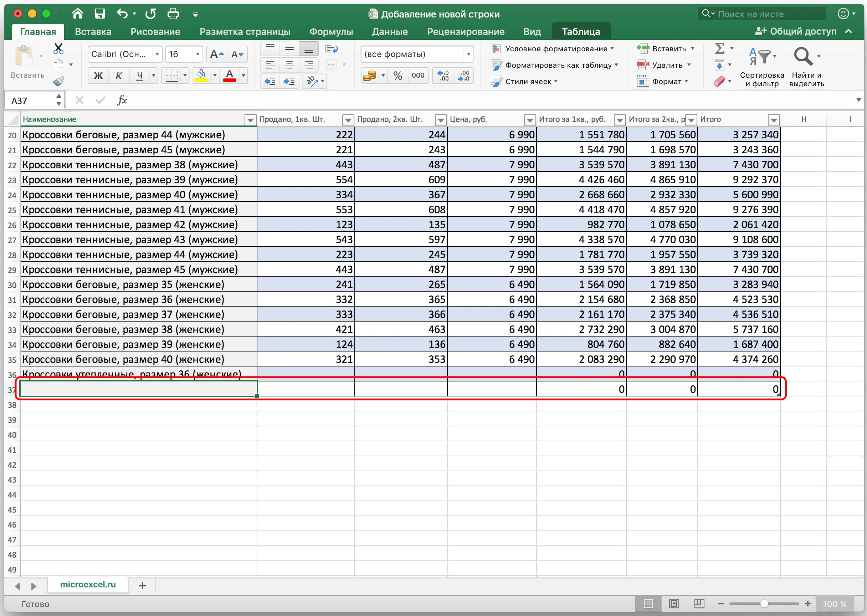
Task: Align text to the left
Action: point(270,65)
